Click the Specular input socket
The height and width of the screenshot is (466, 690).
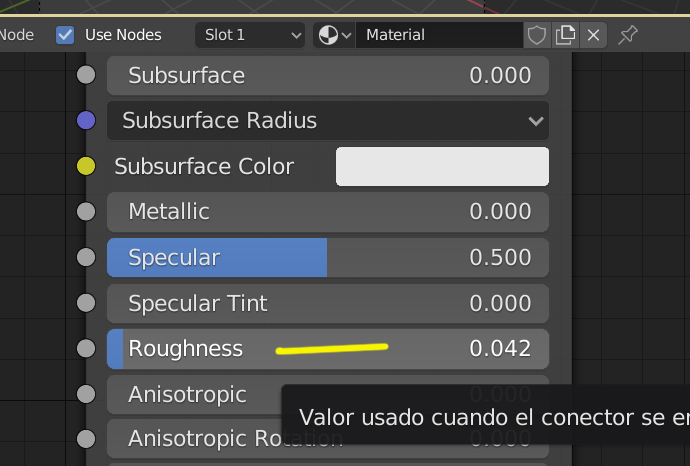[x=86, y=257]
